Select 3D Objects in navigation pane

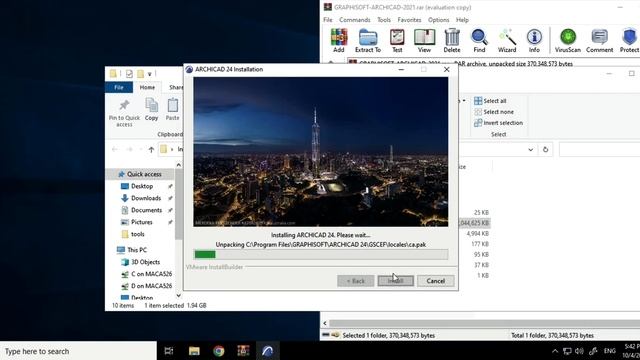click(x=145, y=262)
